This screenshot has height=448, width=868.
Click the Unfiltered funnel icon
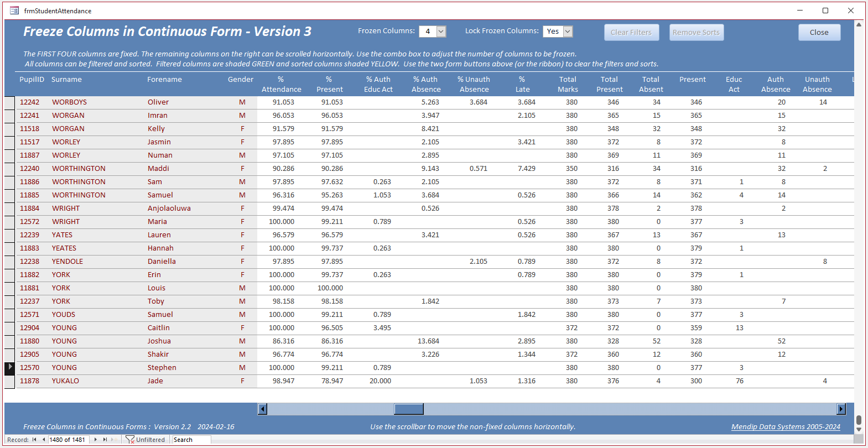[130, 440]
